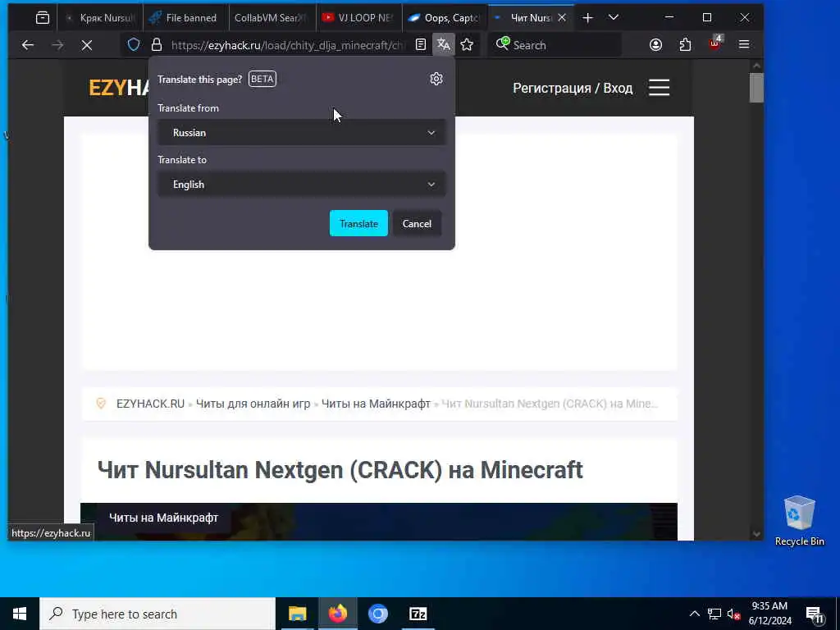Click the Search box in toolbar

pyautogui.click(x=555, y=45)
